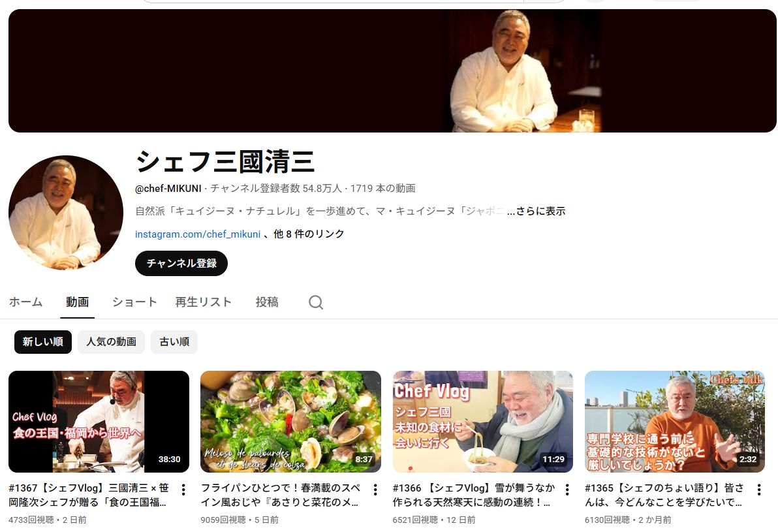The image size is (778, 532).
Task: Open three-dot menu for the clam rice video
Action: tap(375, 490)
